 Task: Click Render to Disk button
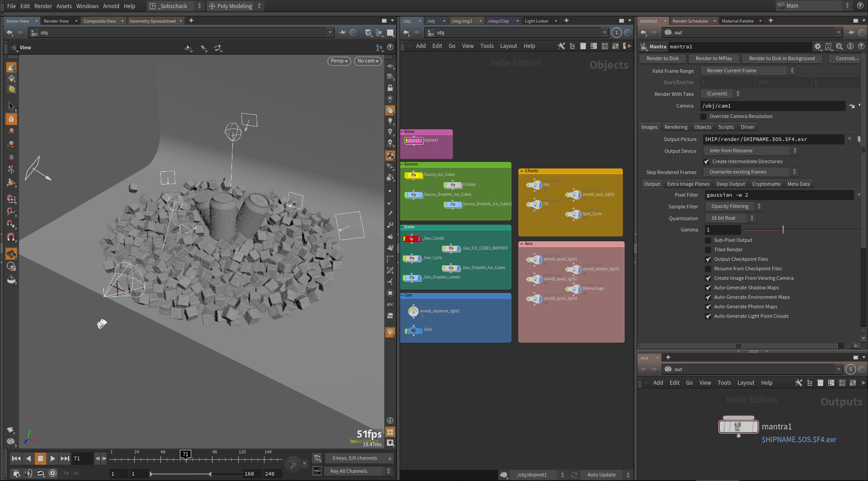click(x=662, y=59)
